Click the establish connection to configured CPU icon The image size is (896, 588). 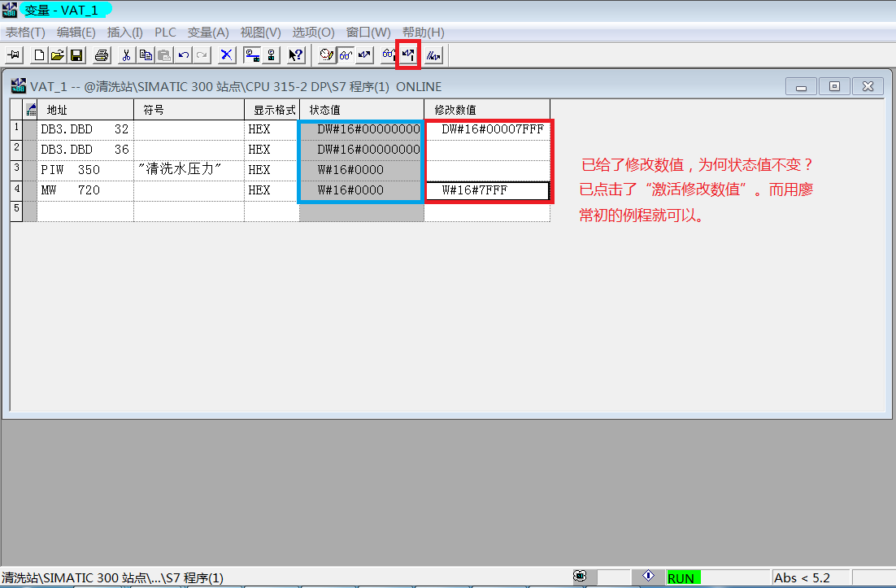tap(252, 55)
